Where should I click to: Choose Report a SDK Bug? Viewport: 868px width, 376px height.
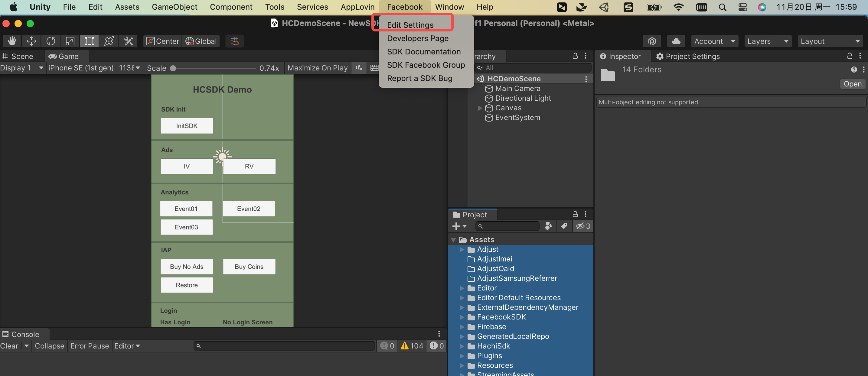click(419, 78)
